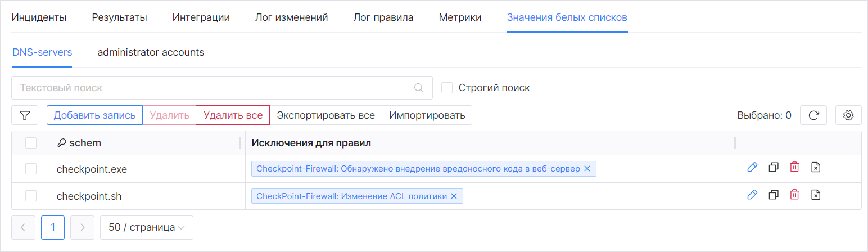Click the filter funnel icon
868x252 pixels.
click(25, 115)
